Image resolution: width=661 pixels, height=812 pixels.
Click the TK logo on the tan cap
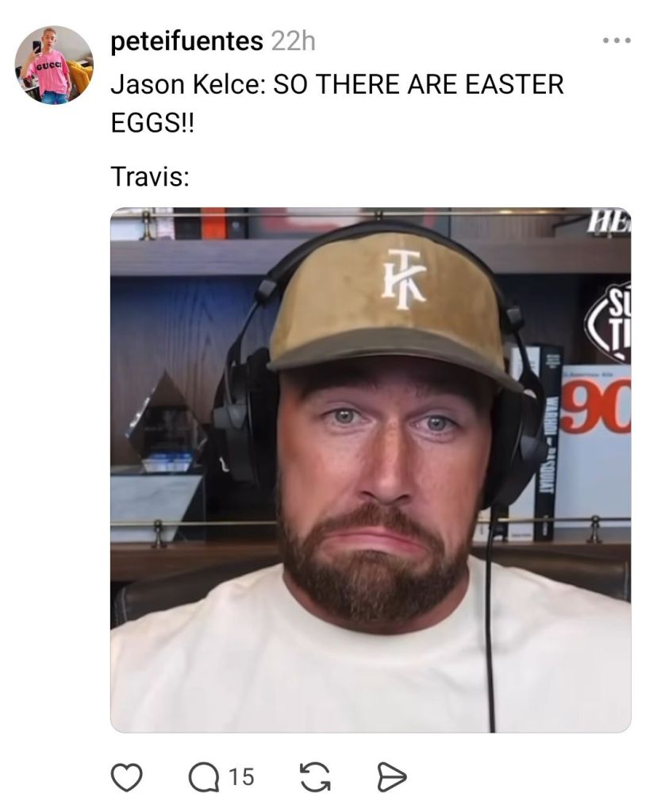pos(403,279)
